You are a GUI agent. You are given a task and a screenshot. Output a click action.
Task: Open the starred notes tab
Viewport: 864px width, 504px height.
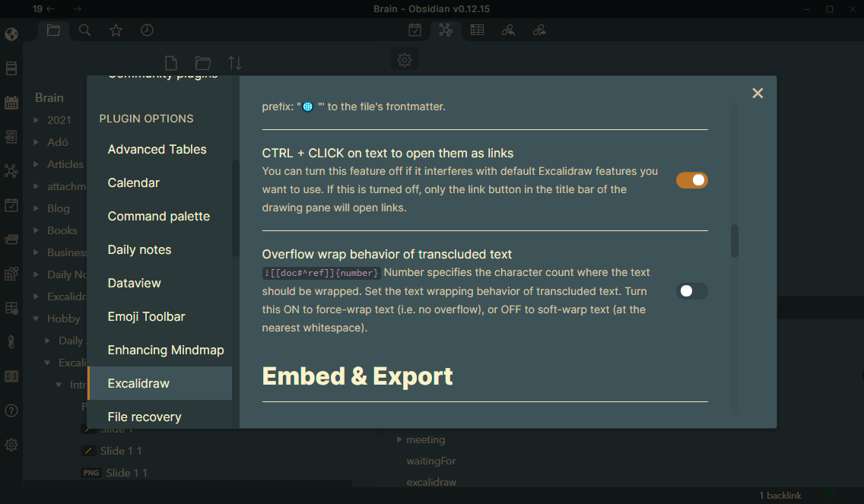pyautogui.click(x=116, y=30)
